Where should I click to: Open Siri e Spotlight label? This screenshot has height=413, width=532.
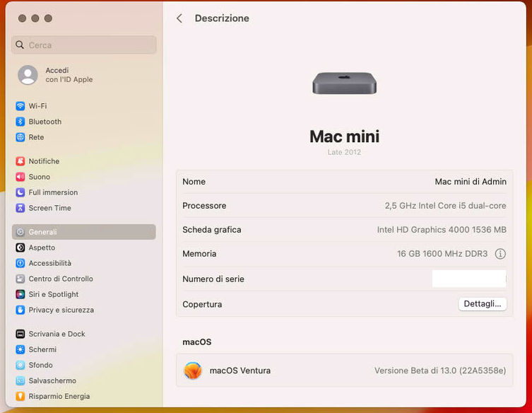tap(54, 294)
